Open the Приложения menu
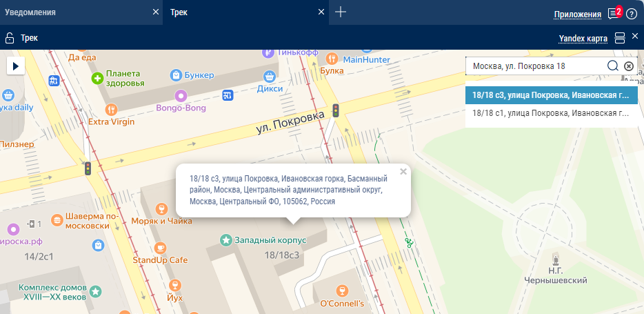The height and width of the screenshot is (314, 644). click(x=578, y=14)
